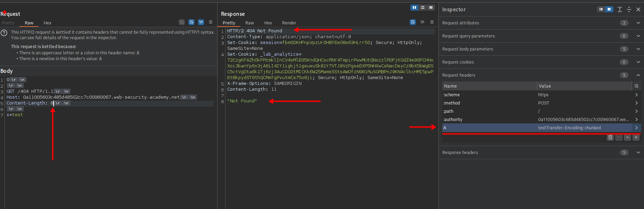Viewport: 644px width, 209px height.
Task: Delete the selected request header with trash icon
Action: coord(610,137)
